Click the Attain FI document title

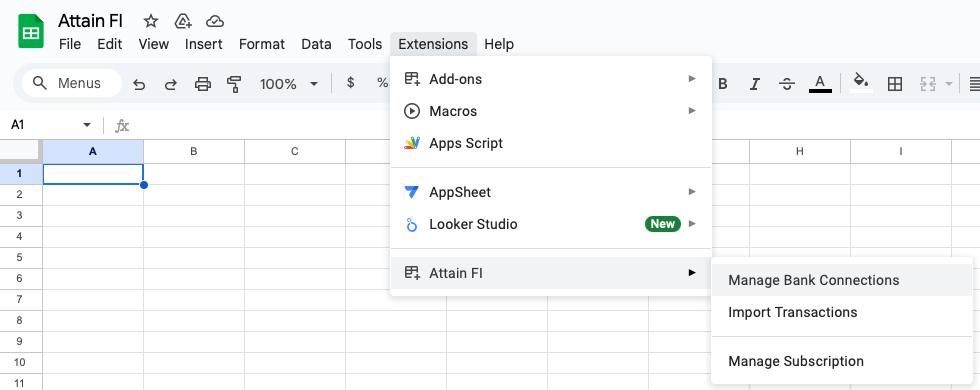pos(91,21)
